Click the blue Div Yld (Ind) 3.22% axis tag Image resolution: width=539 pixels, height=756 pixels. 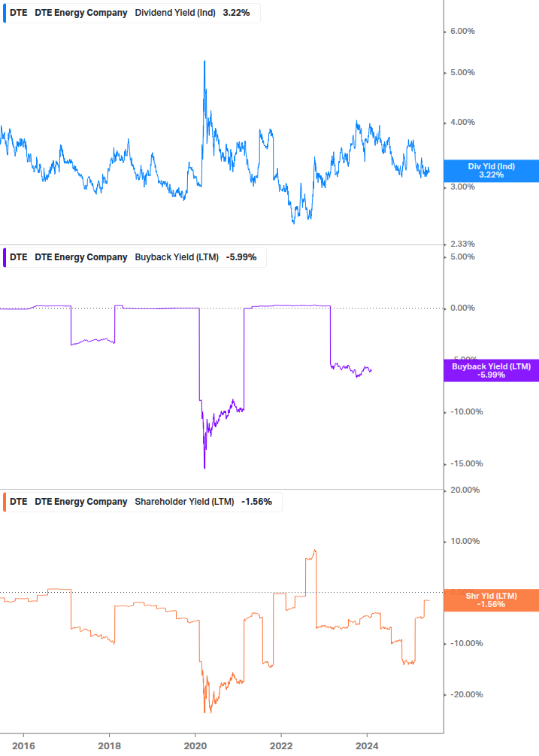[492, 171]
